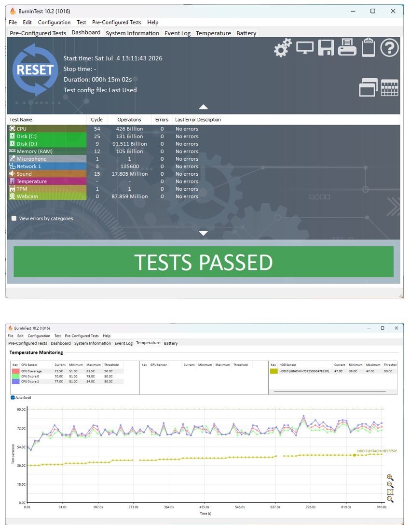Enable View errors by categories checkbox
The image size is (410, 532).
click(14, 219)
